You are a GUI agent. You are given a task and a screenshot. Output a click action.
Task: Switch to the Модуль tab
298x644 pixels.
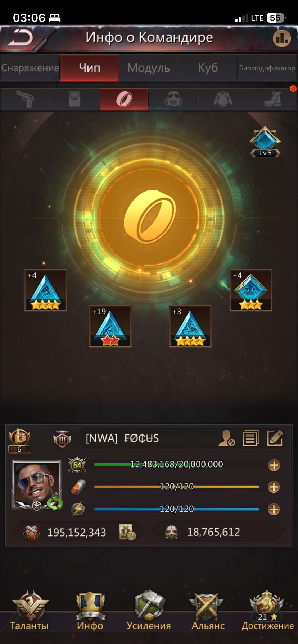[149, 68]
